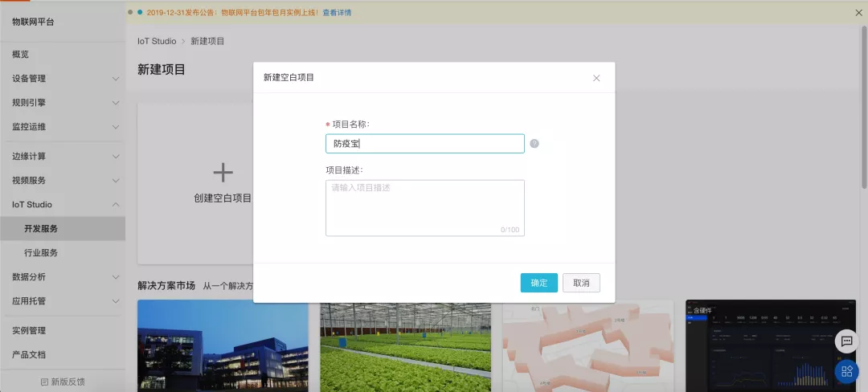Open the blue grid apps floating icon
Viewport: 868px width, 392px height.
pyautogui.click(x=846, y=371)
